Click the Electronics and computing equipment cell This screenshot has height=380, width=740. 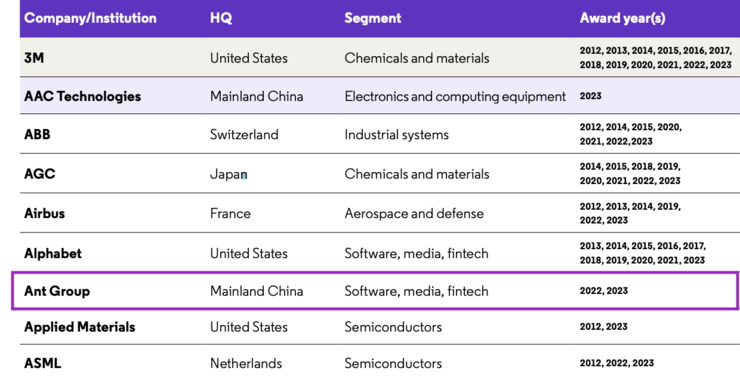point(455,96)
